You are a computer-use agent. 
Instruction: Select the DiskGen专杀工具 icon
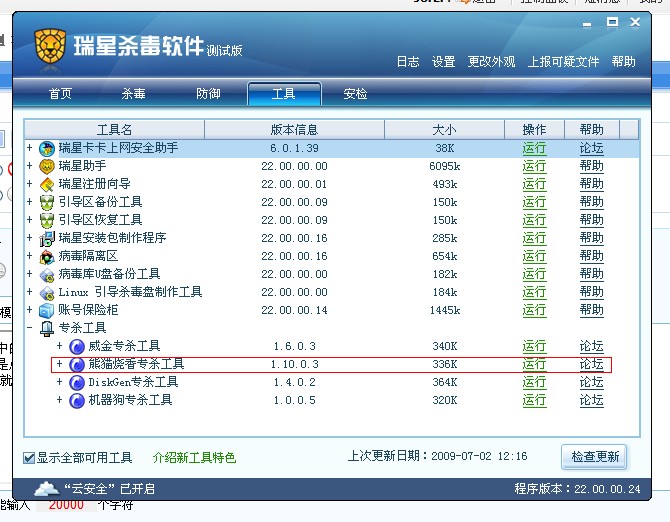click(77, 383)
